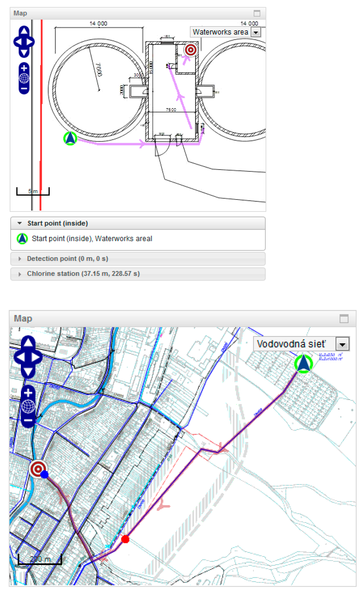Viewport: 364px width, 595px height.
Task: Pan down in the Waterworks area map
Action: [24, 52]
